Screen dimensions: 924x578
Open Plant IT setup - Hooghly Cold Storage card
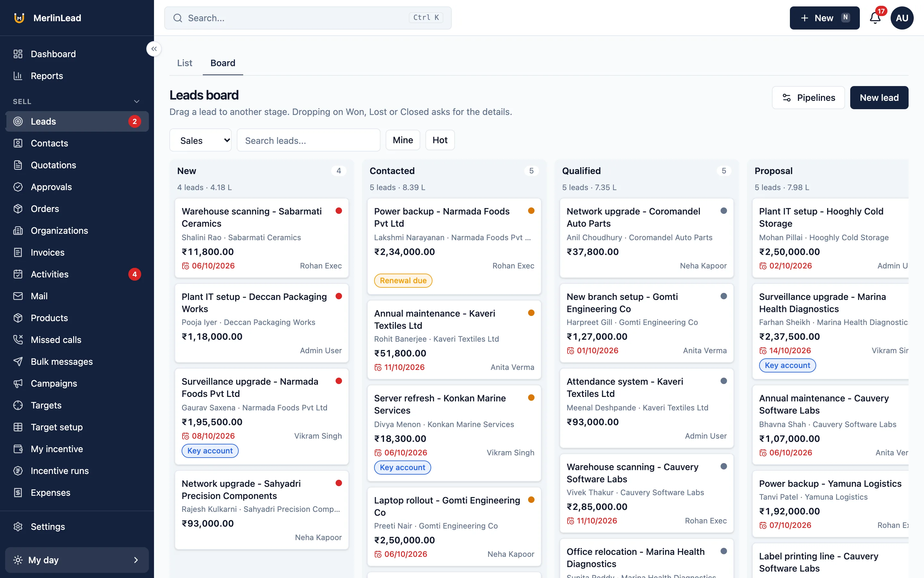pyautogui.click(x=830, y=237)
